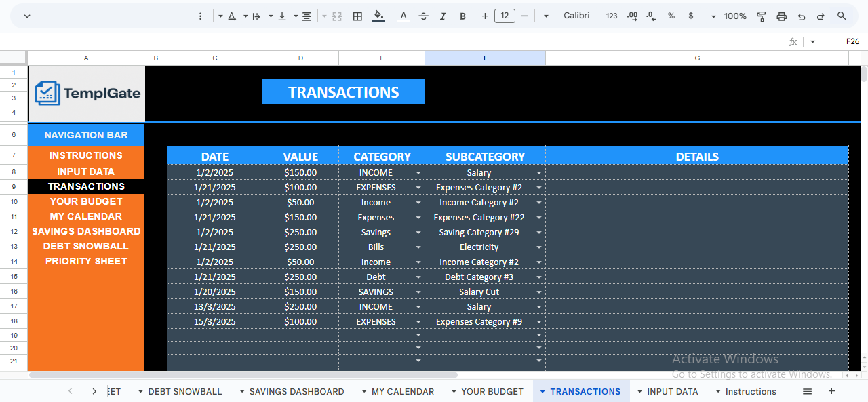Switch to the SAVINGS DASHBOARD sheet tab

click(x=296, y=391)
